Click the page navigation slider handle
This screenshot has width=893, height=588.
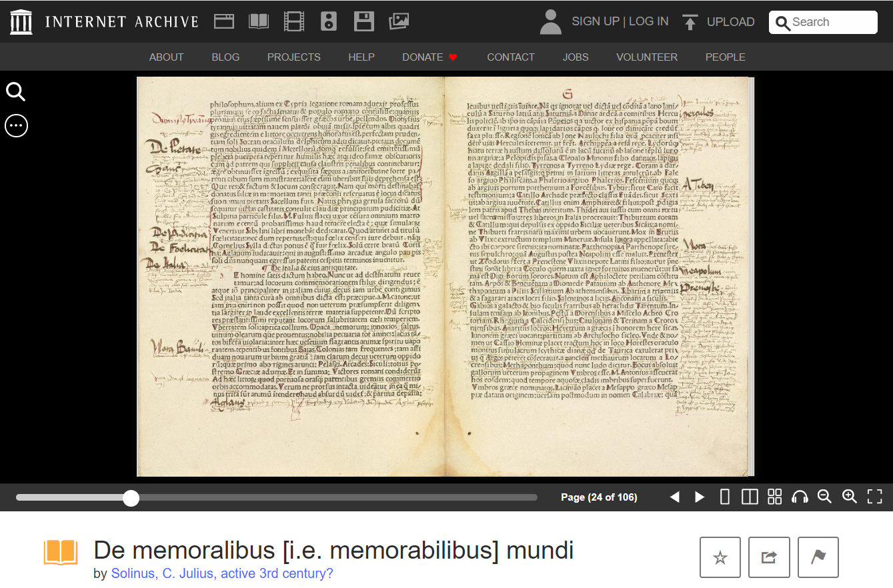[x=131, y=497]
